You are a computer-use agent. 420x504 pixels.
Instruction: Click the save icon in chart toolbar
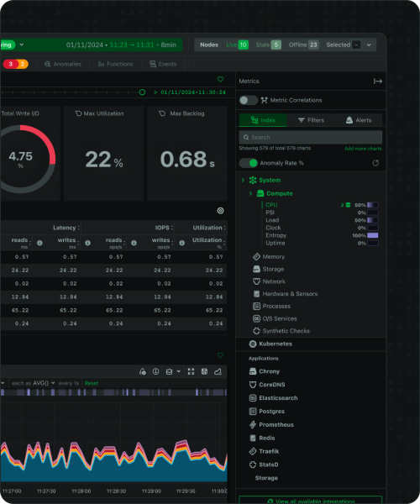pyautogui.click(x=204, y=371)
